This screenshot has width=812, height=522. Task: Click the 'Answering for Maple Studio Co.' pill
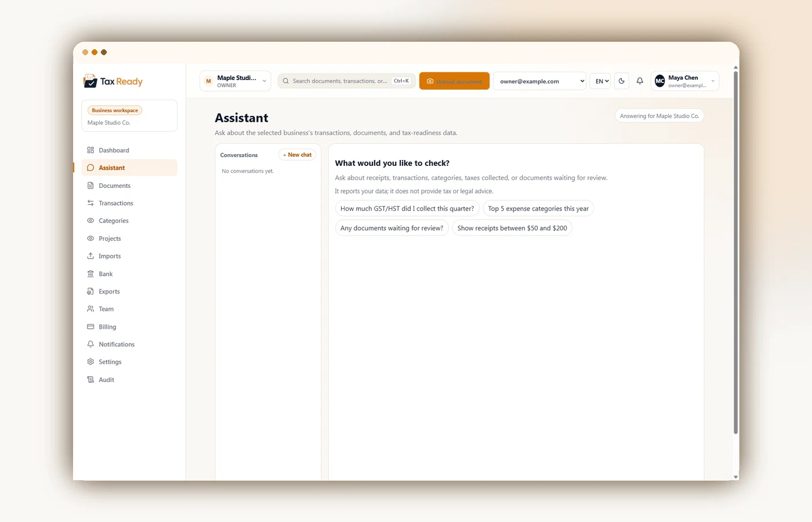[x=659, y=116]
